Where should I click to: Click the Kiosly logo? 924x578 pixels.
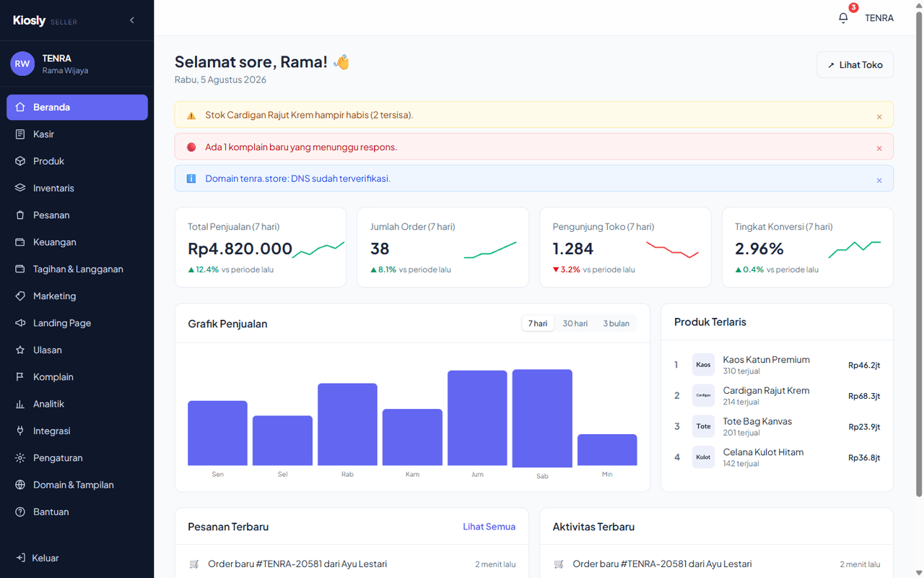(30, 20)
